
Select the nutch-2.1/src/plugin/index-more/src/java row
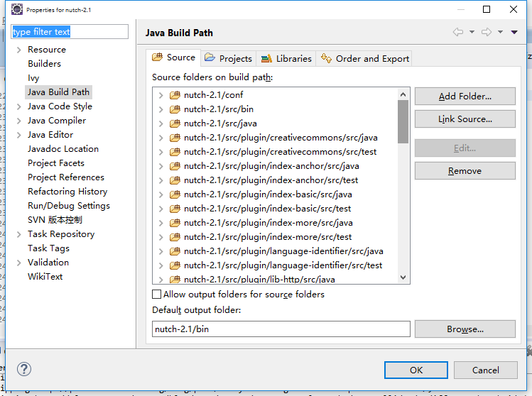click(x=268, y=223)
